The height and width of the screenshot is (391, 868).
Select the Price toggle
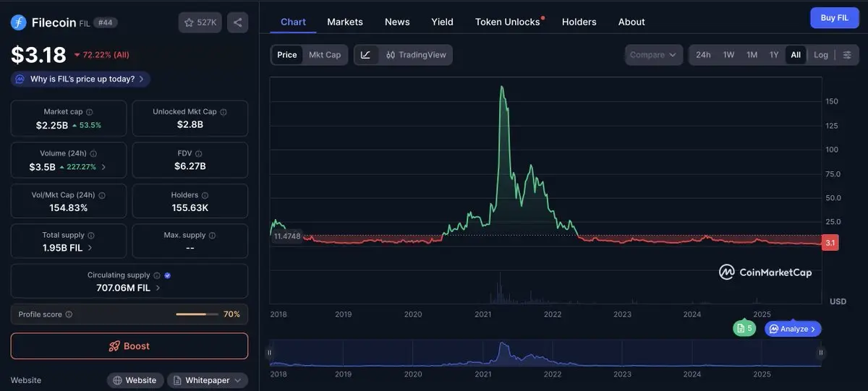pyautogui.click(x=287, y=55)
